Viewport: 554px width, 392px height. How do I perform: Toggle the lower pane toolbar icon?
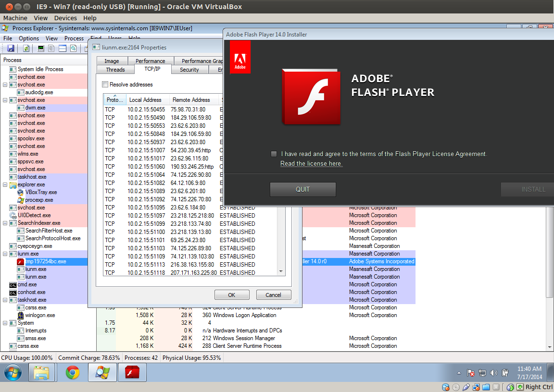point(63,49)
